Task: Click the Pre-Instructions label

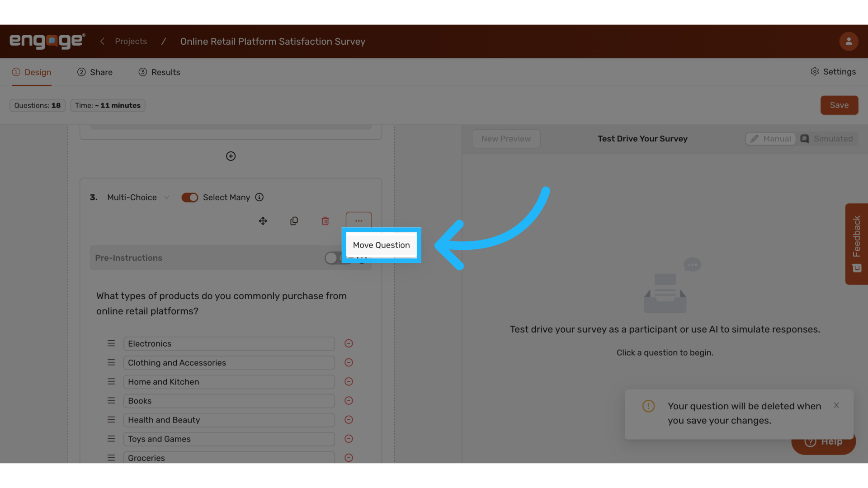Action: click(128, 258)
